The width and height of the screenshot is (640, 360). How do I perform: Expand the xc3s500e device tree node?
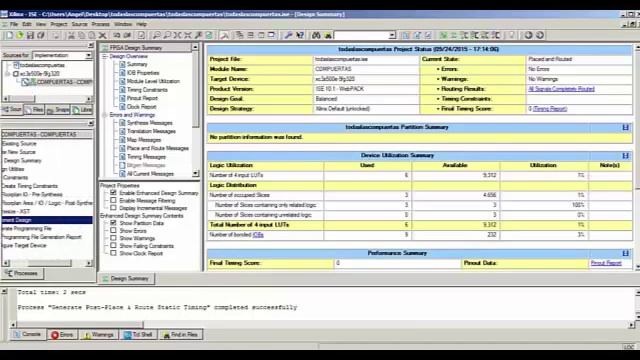[x=7, y=74]
